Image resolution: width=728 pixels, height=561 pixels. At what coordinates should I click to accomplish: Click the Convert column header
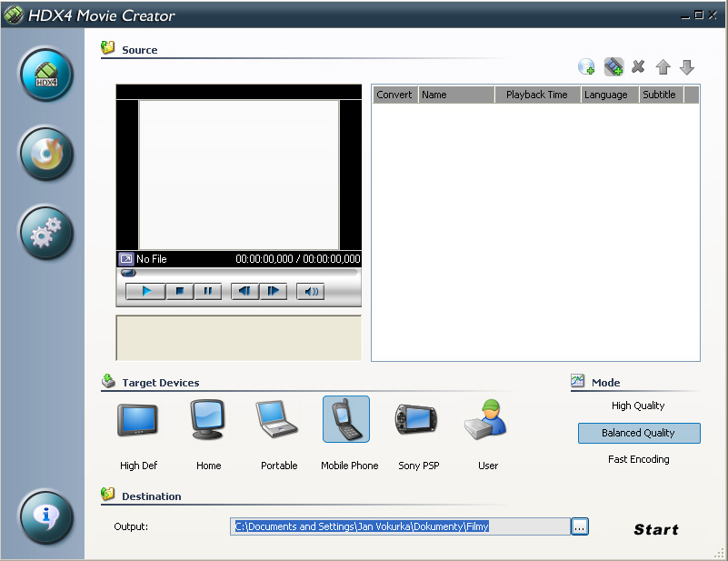pyautogui.click(x=395, y=95)
